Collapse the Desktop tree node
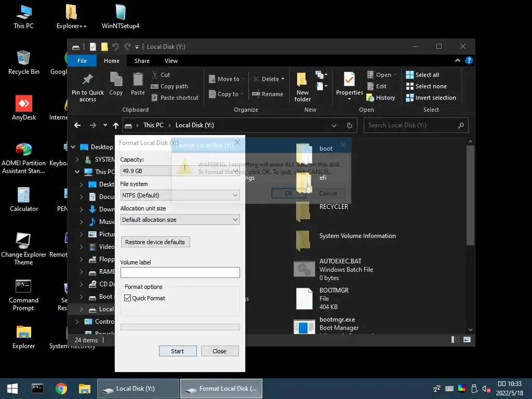 pyautogui.click(x=73, y=147)
